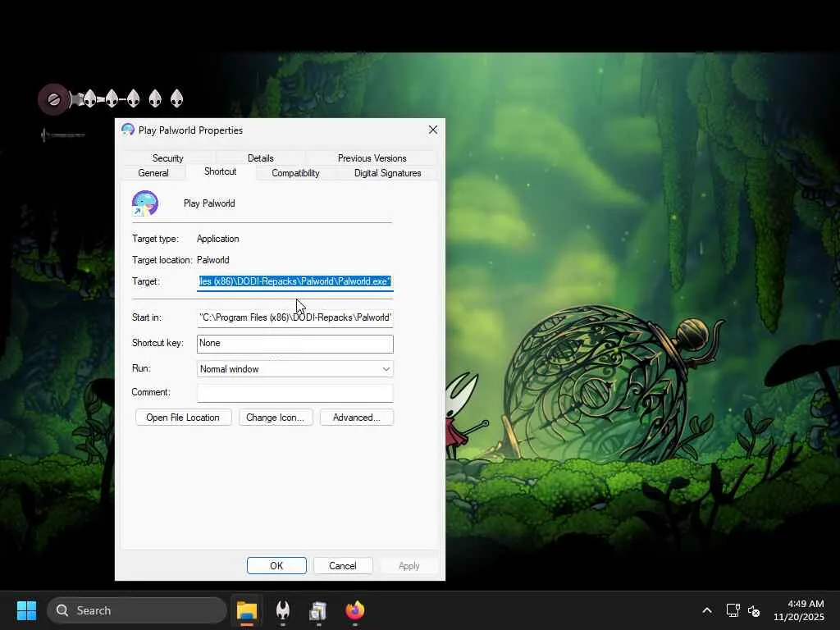Open File Explorer from the taskbar
This screenshot has height=630, width=840.
(247, 610)
